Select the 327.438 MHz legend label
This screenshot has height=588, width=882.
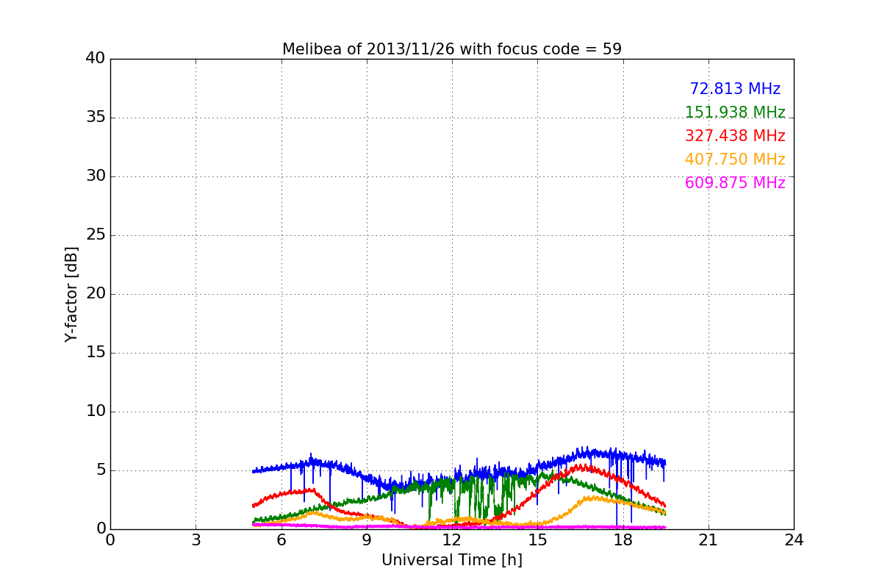point(735,136)
